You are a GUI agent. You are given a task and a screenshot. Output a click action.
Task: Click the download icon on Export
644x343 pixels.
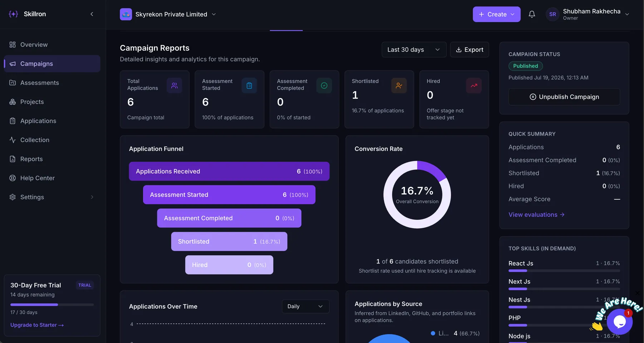[459, 50]
